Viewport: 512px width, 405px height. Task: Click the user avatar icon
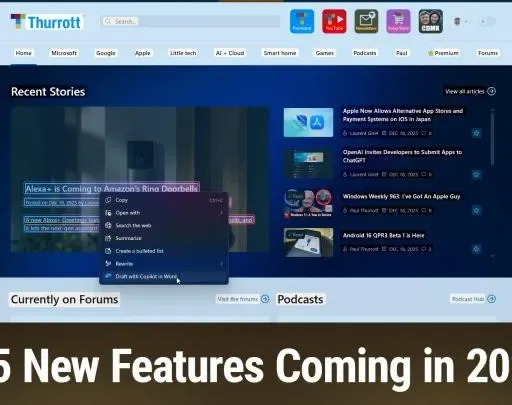coord(457,21)
